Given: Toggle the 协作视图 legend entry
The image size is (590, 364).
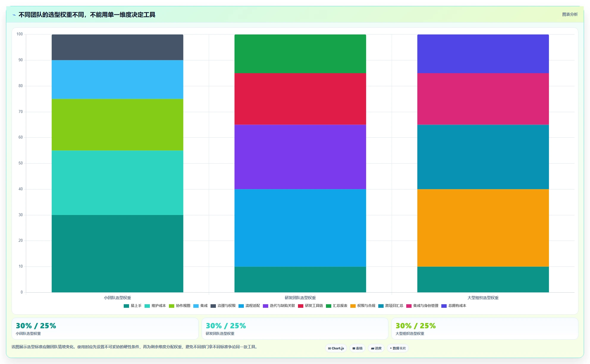Looking at the screenshot, I should pyautogui.click(x=180, y=306).
